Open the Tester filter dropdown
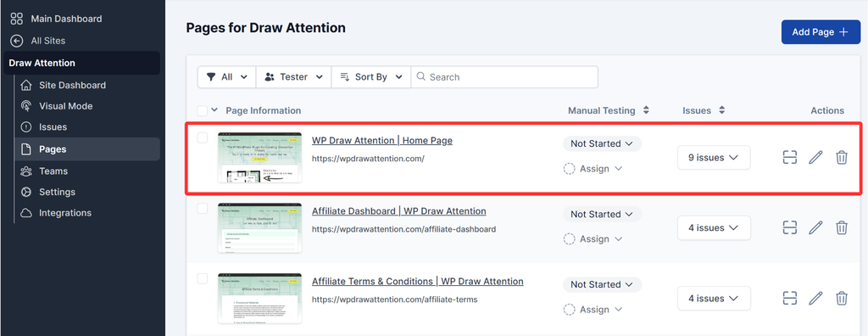This screenshot has width=868, height=336. [x=293, y=77]
